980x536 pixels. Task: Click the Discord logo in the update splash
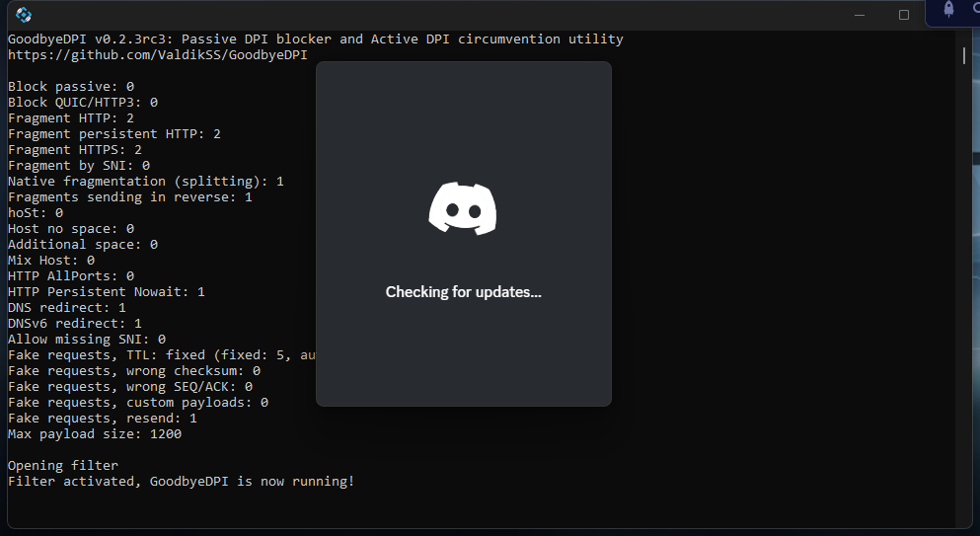463,209
